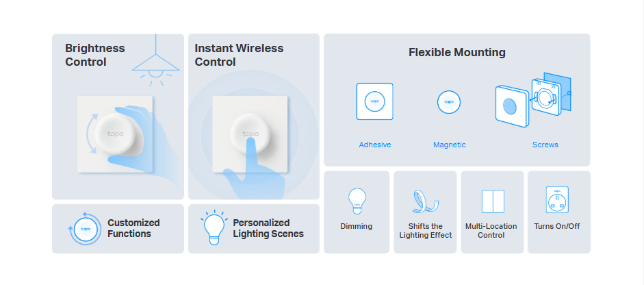Screen dimensions: 644x285
Task: Click the Adhesive label link
Action: tap(374, 145)
